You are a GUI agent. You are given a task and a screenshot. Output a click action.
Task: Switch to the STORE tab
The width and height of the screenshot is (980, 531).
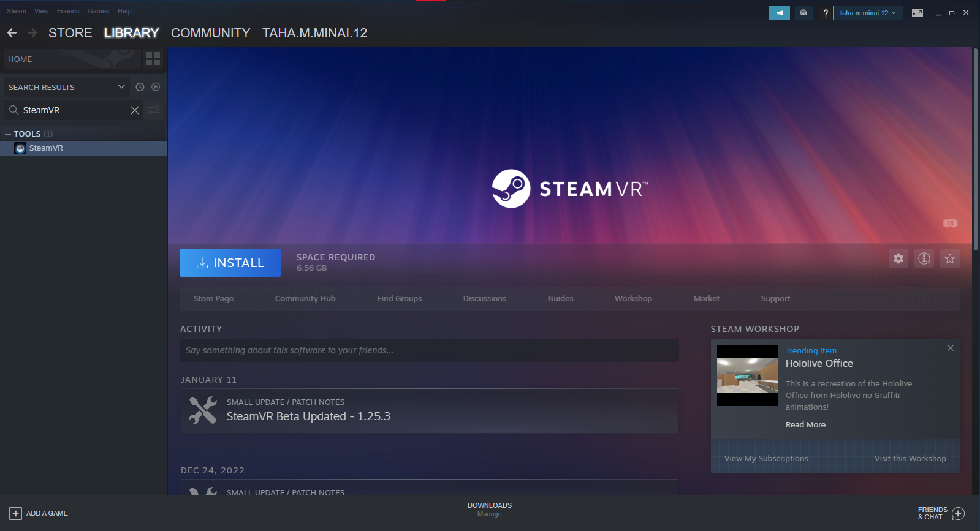coord(70,33)
